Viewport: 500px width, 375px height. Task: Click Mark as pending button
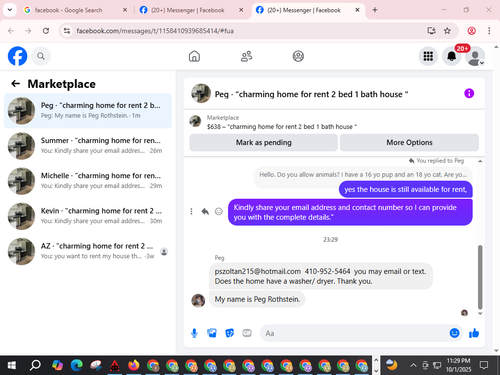(264, 143)
